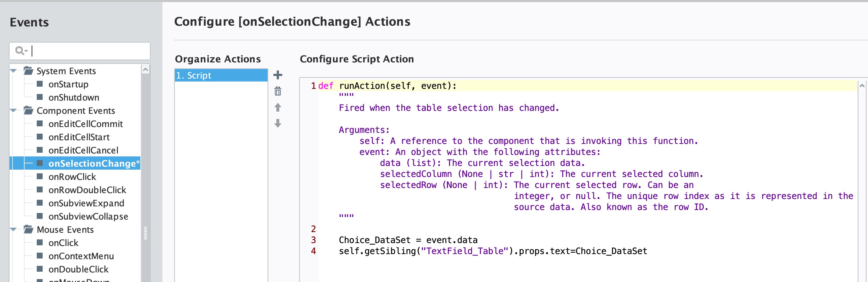Add a new action with plus icon
This screenshot has height=282, width=868.
click(278, 75)
